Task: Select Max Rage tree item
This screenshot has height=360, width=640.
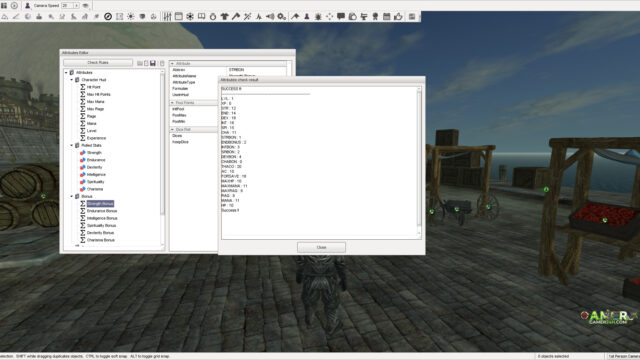Action: click(x=96, y=109)
